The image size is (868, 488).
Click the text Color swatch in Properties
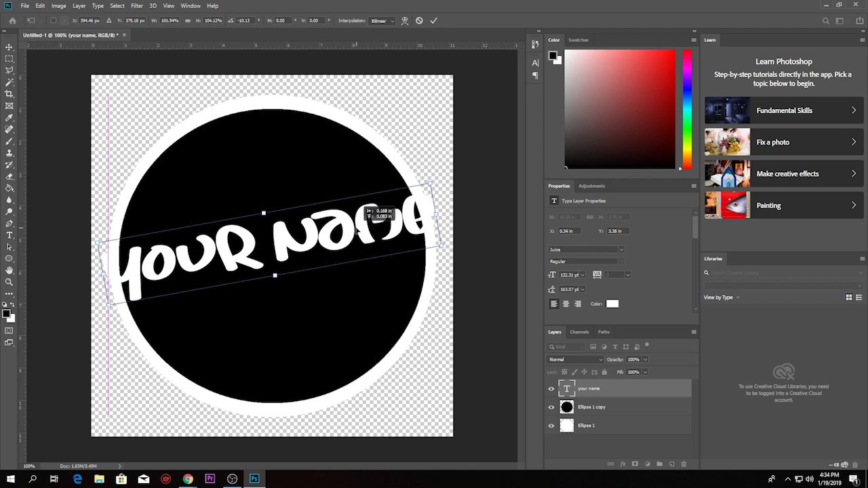[x=612, y=304]
